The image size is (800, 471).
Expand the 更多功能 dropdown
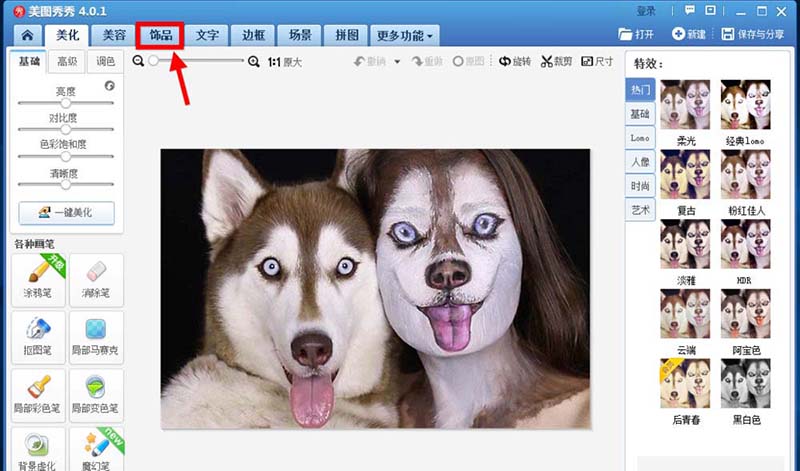(405, 36)
